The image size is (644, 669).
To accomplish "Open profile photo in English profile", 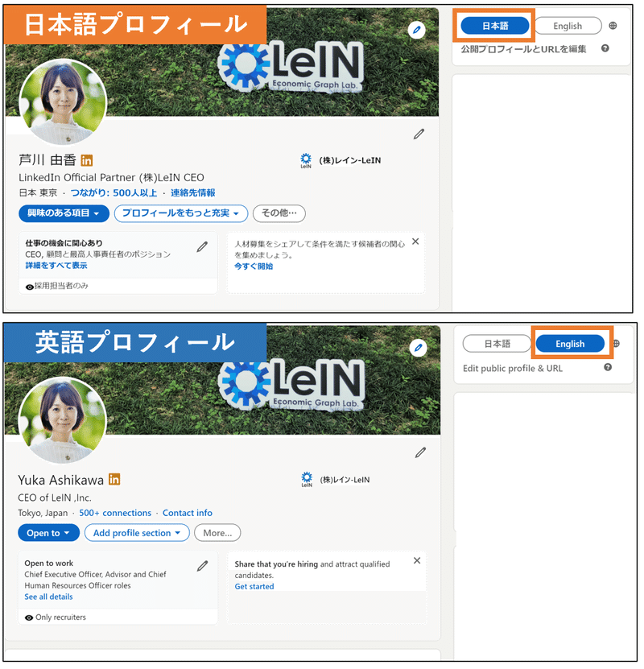I will (62, 421).
